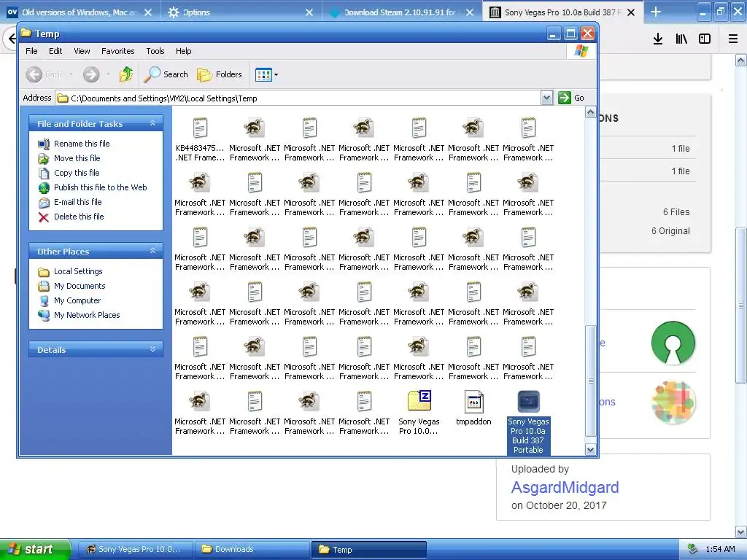The height and width of the screenshot is (560, 747).
Task: Click the green open source logo
Action: coord(673,343)
